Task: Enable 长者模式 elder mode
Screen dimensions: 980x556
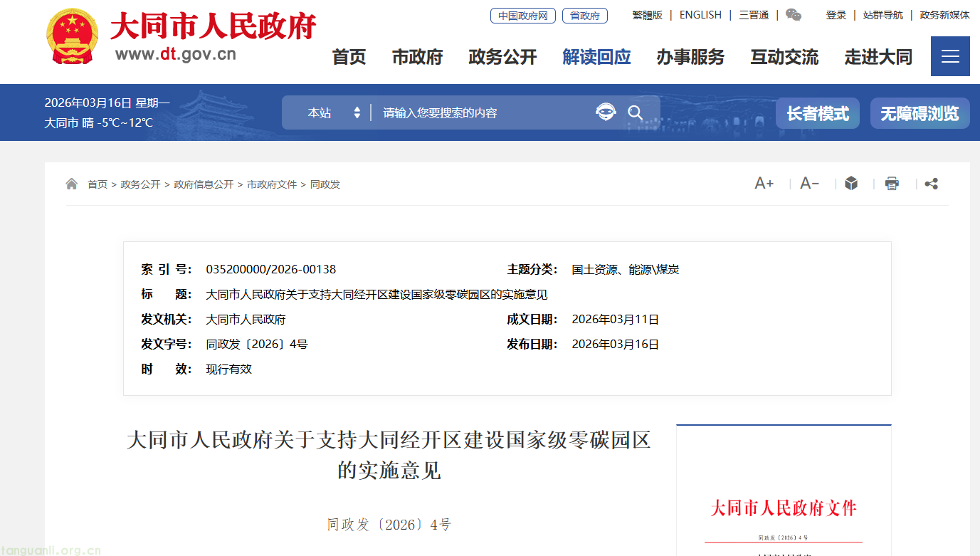Action: coord(817,113)
